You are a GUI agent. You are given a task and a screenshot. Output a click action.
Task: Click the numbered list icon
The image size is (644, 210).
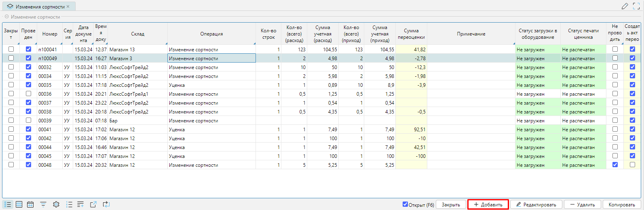[69, 204]
